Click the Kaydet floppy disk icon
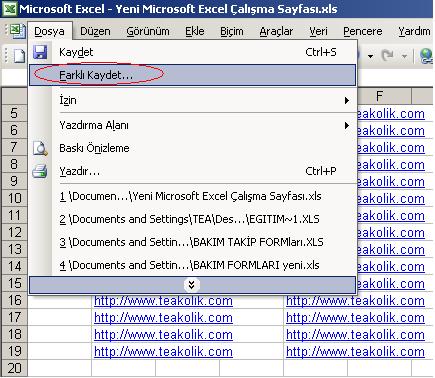Screen dimensions: 435x378 (x=40, y=52)
